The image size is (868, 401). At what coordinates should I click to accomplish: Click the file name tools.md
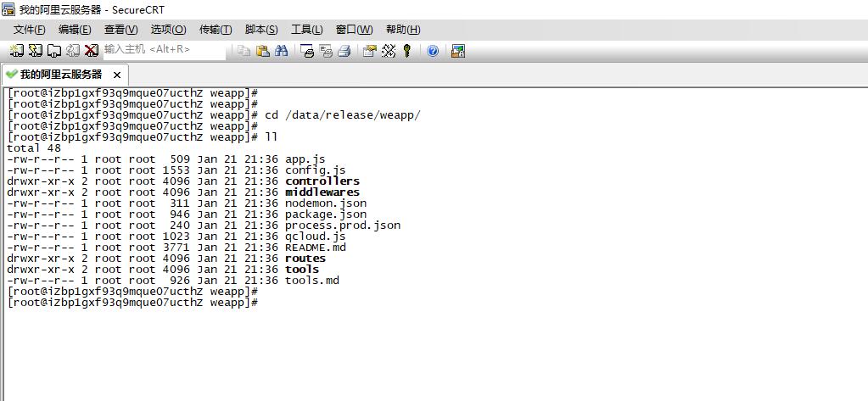[x=311, y=281]
